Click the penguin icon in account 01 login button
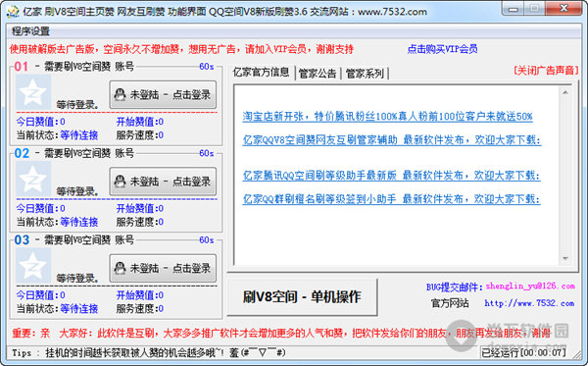The height and width of the screenshot is (366, 588). point(120,94)
